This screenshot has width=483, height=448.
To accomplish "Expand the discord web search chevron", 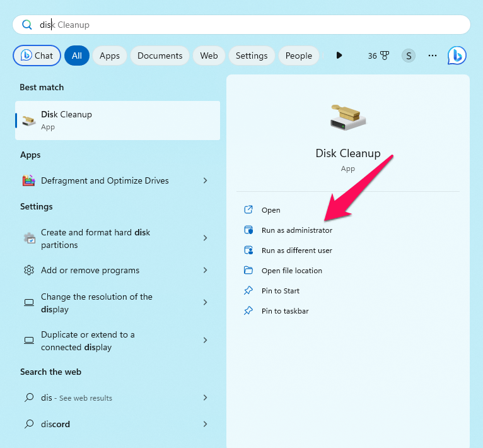I will pos(206,424).
